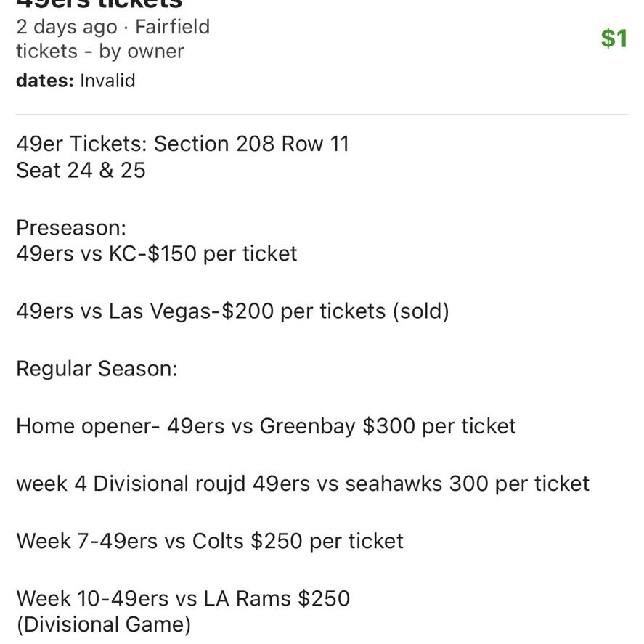Click the divider line below the dates
The image size is (644, 644).
[x=322, y=115]
